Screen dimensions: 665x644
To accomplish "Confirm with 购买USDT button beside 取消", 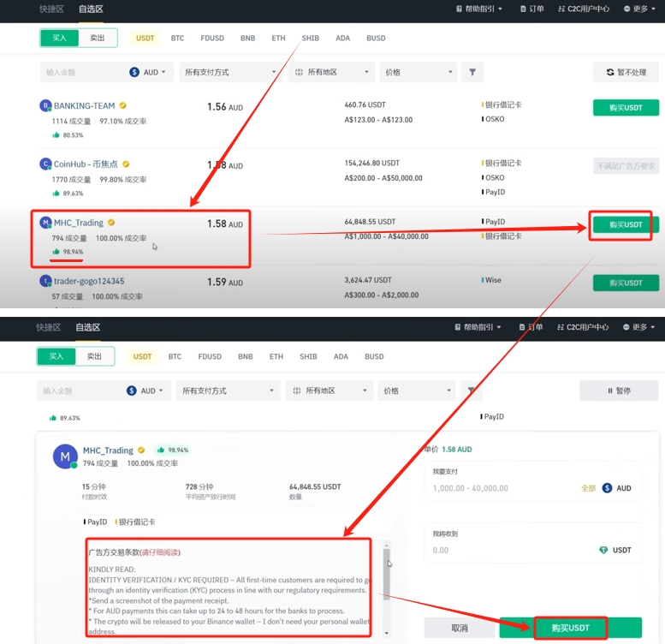I will [x=570, y=628].
